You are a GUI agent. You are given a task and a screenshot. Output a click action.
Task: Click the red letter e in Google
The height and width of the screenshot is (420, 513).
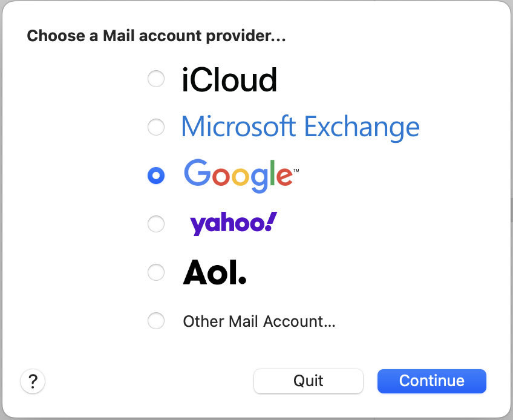[x=284, y=177]
